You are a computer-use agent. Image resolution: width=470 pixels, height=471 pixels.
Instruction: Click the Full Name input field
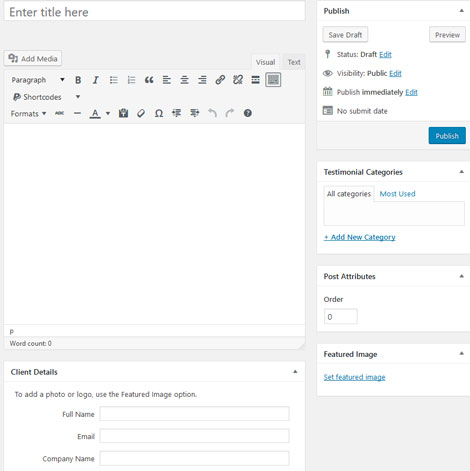[x=194, y=414]
